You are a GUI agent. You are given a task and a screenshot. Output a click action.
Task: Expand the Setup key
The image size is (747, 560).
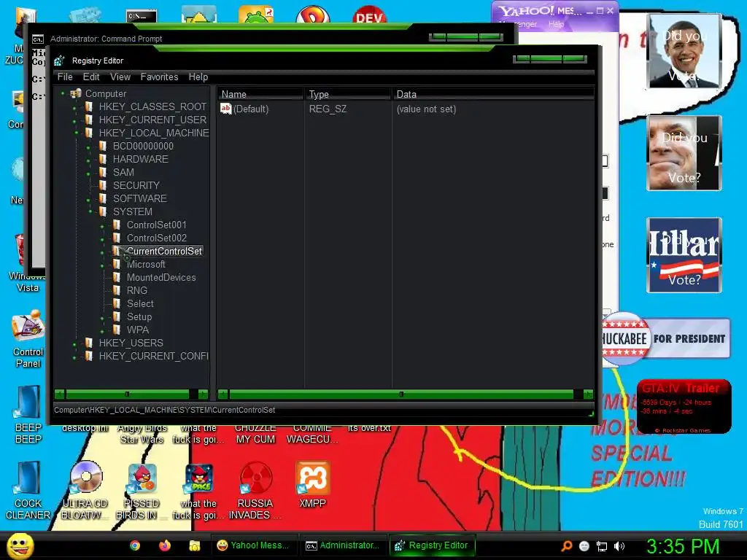(102, 318)
